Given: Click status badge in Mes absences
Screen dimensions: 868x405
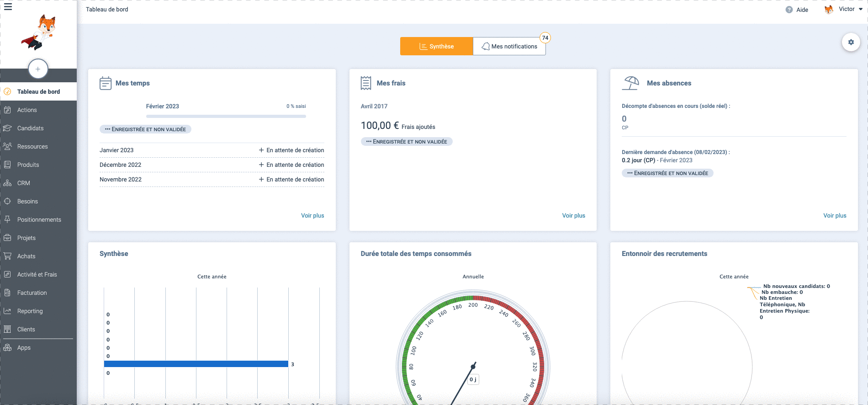Looking at the screenshot, I should [x=667, y=173].
